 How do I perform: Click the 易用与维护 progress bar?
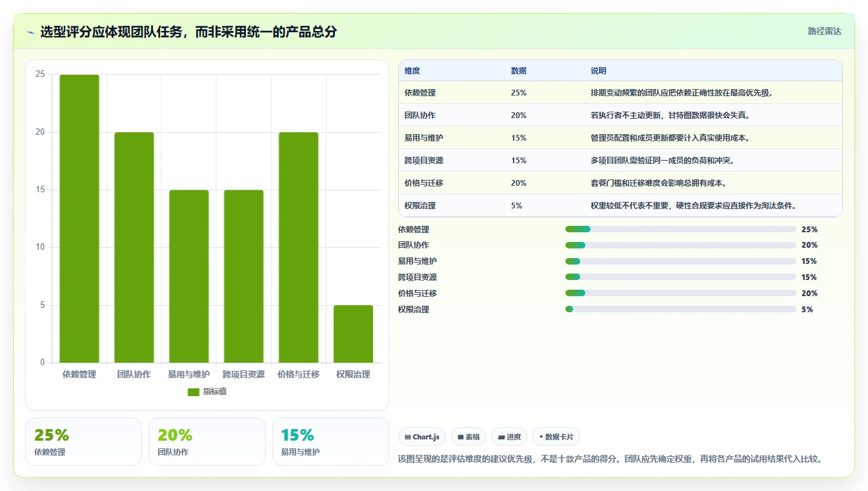(x=681, y=261)
